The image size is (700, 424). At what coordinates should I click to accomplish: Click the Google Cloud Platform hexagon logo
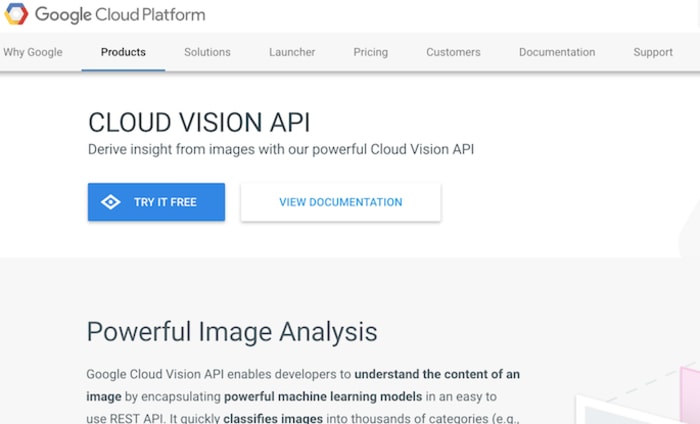(x=16, y=14)
